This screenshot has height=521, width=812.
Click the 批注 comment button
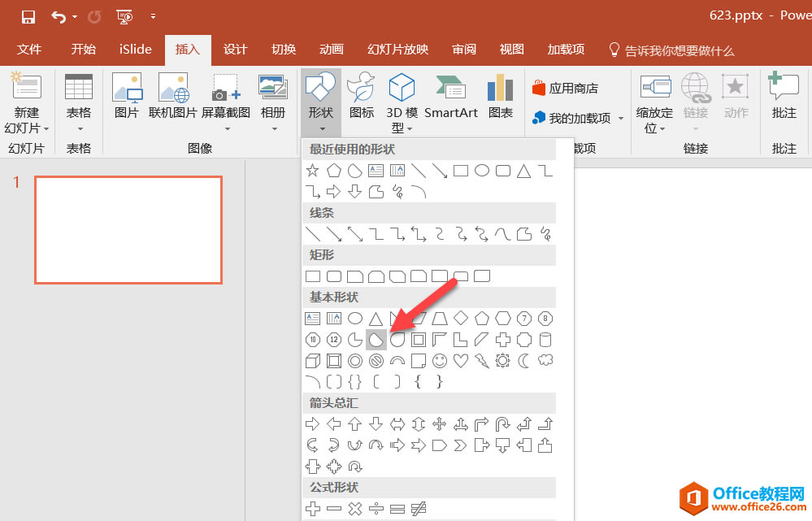click(784, 96)
